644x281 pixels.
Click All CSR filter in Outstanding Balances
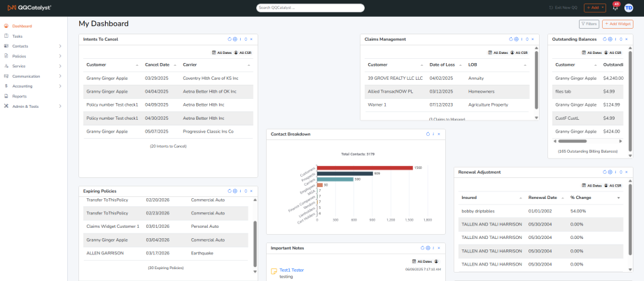[612, 53]
